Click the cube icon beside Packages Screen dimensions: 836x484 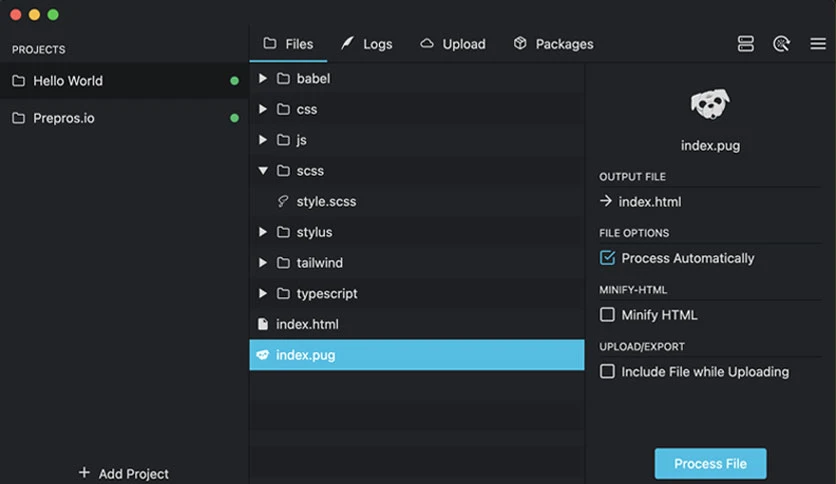pyautogui.click(x=520, y=43)
